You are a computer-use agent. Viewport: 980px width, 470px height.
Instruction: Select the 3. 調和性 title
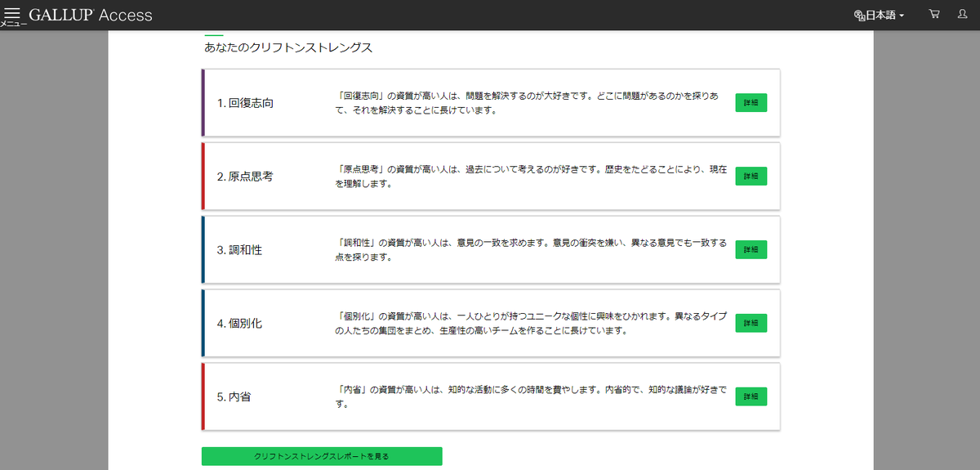(x=239, y=250)
